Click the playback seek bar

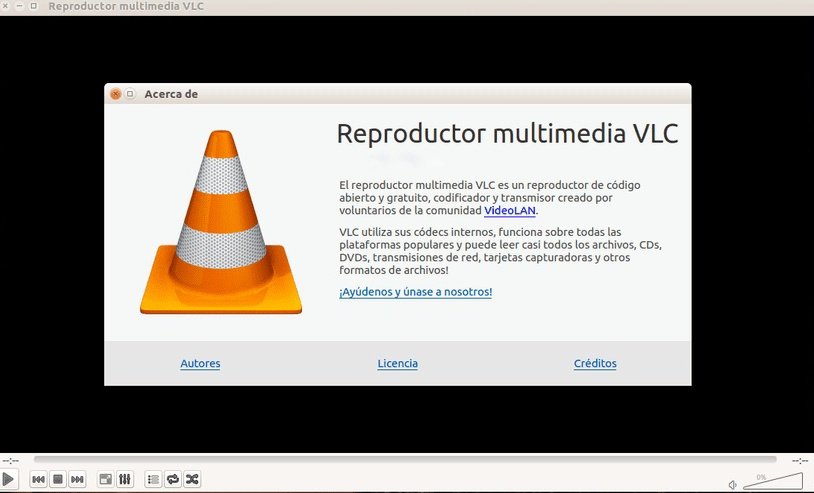point(405,459)
